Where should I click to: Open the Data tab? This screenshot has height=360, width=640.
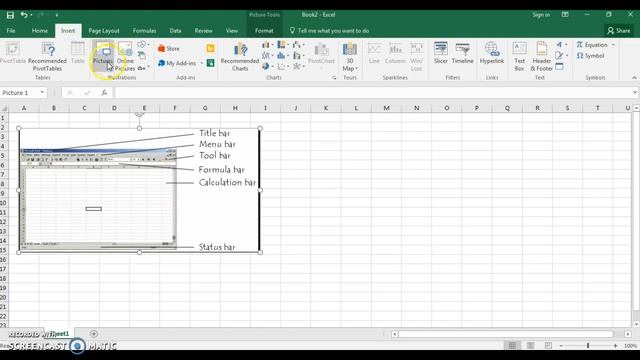click(175, 31)
